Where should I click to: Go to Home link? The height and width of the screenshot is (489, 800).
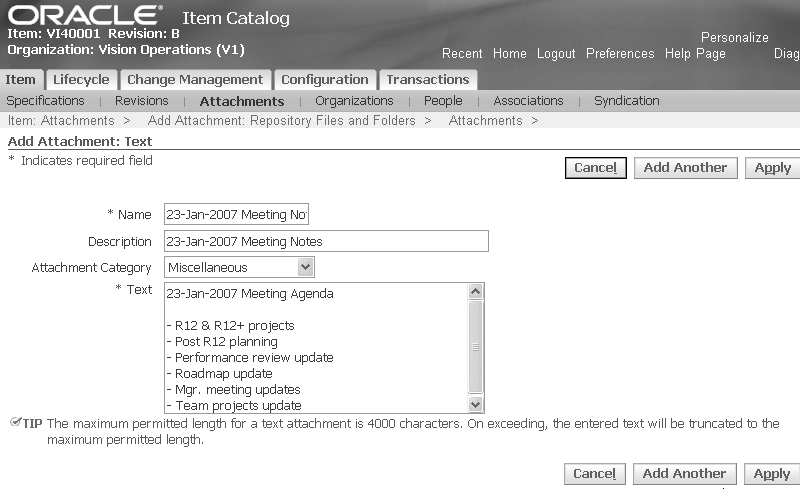[509, 54]
